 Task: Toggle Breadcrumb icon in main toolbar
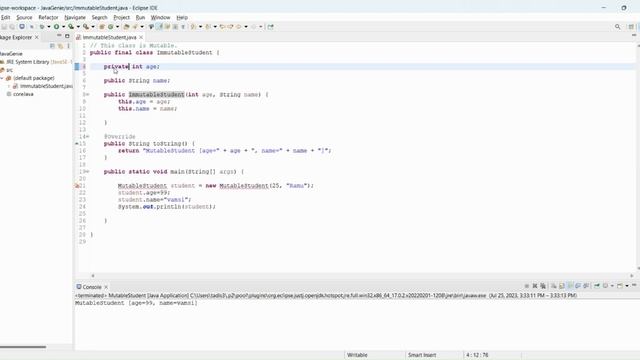pos(151,27)
